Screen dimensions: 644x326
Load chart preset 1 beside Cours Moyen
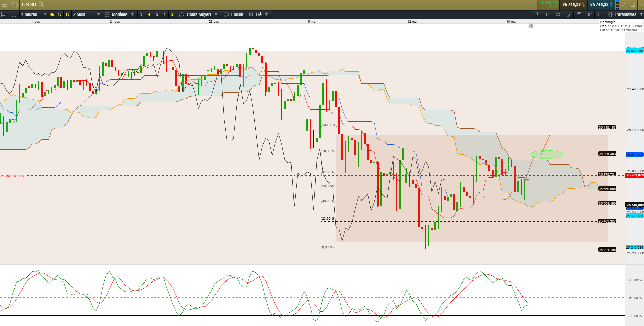tap(165, 14)
